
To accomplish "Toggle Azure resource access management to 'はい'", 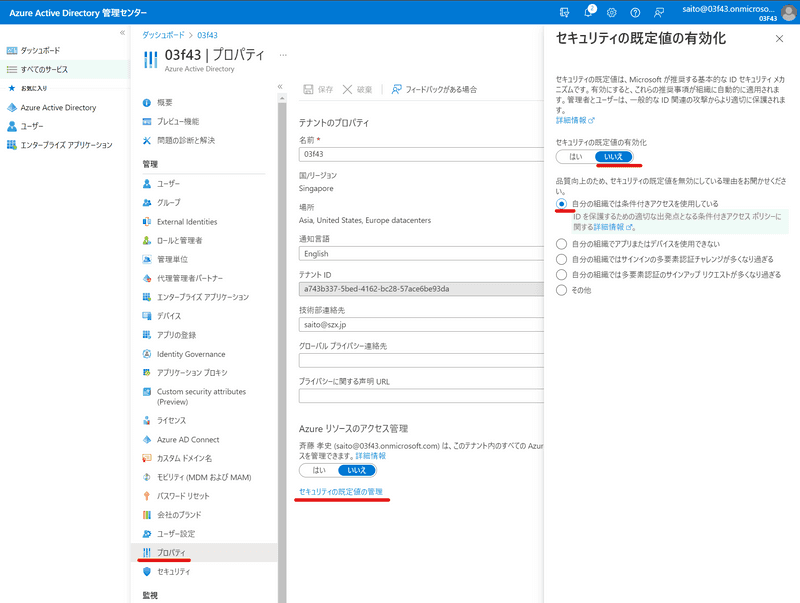I will click(319, 469).
